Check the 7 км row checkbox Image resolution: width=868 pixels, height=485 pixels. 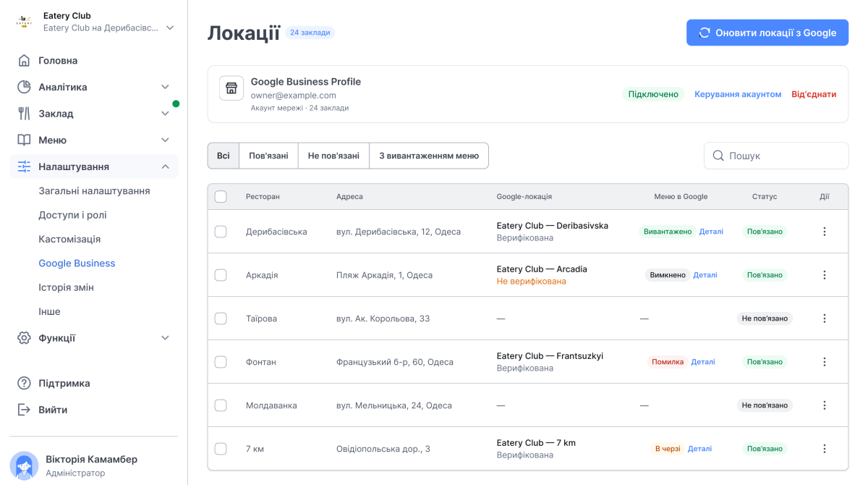221,449
